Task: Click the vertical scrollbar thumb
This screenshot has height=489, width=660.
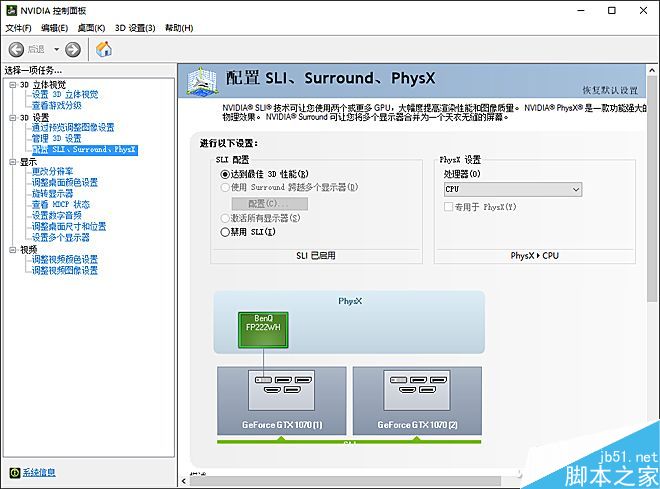Action: (652, 189)
